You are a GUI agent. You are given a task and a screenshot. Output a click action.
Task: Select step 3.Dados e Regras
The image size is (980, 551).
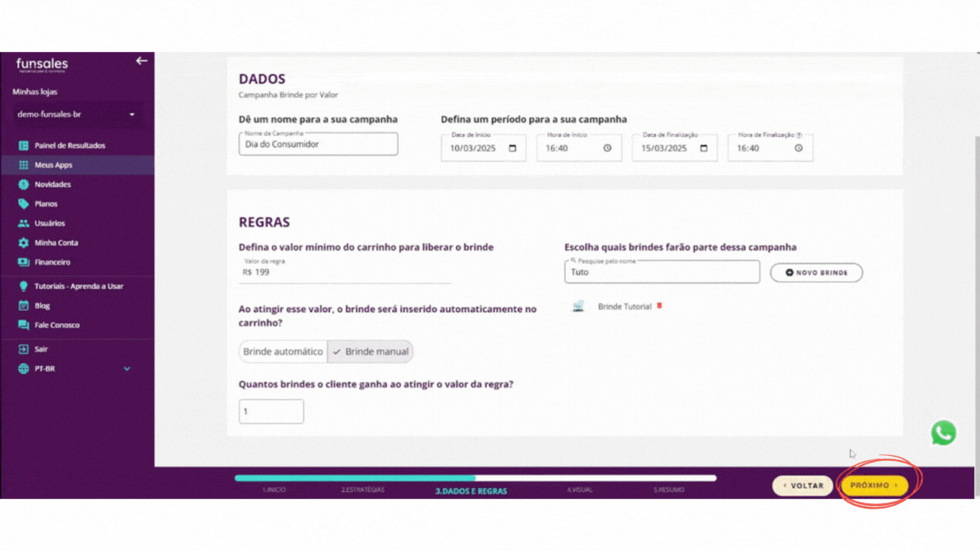click(471, 491)
